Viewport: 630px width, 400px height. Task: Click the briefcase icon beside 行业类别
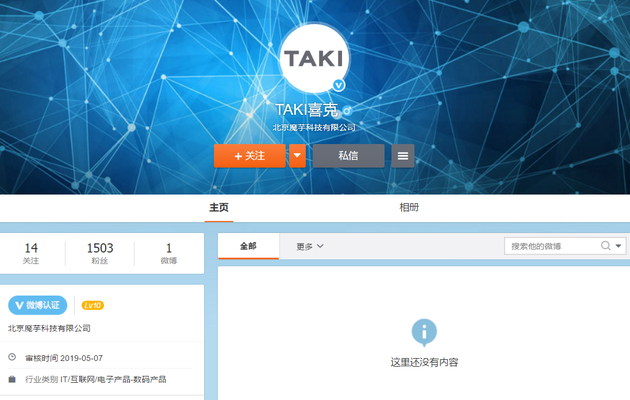tap(12, 379)
